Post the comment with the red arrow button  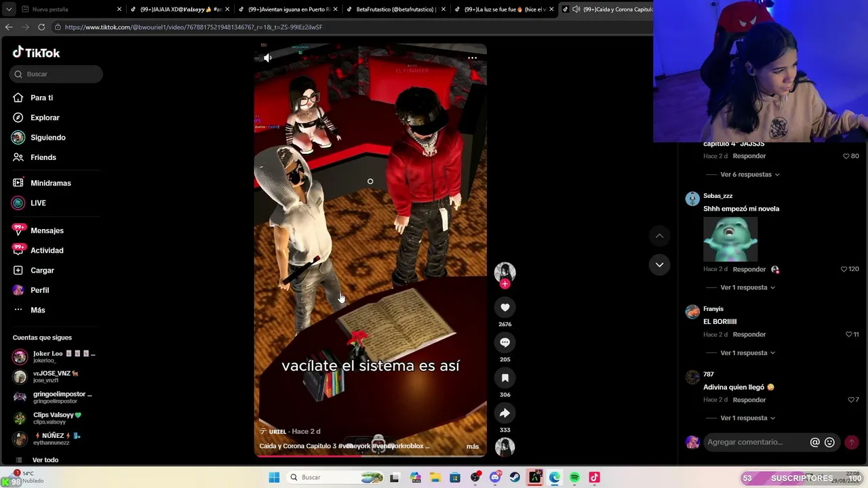851,443
